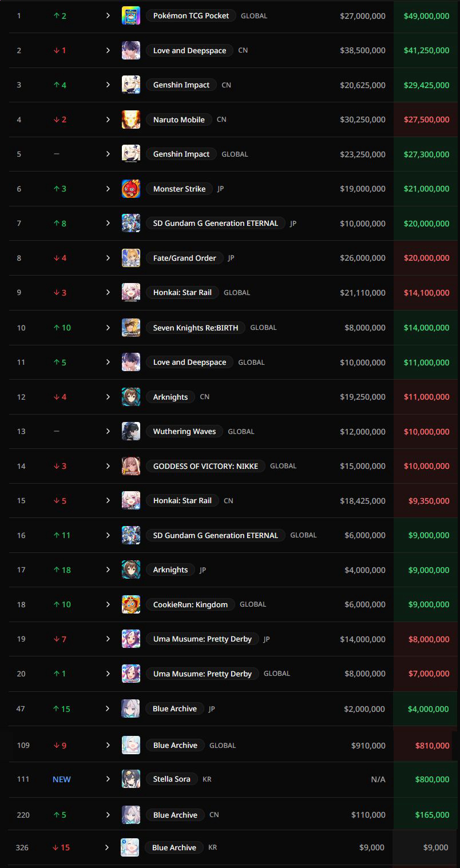Open the CookieRun: Kingdom name label
The height and width of the screenshot is (868, 460).
(191, 604)
